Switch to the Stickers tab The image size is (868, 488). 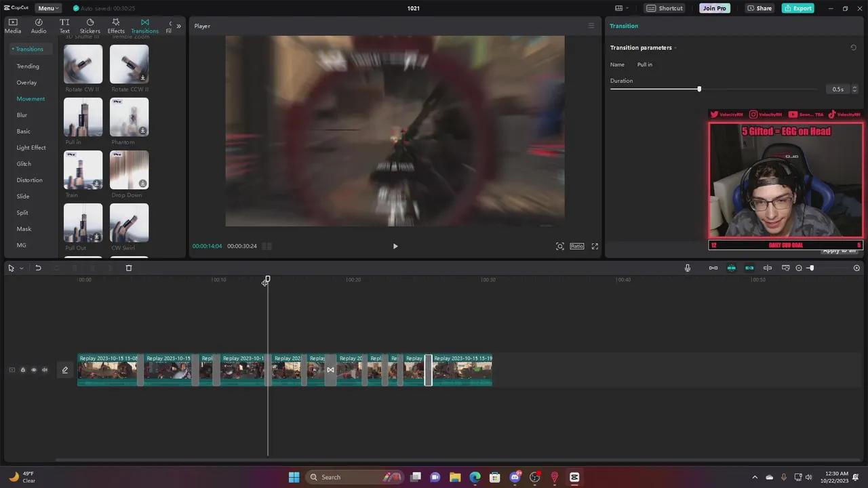click(90, 26)
